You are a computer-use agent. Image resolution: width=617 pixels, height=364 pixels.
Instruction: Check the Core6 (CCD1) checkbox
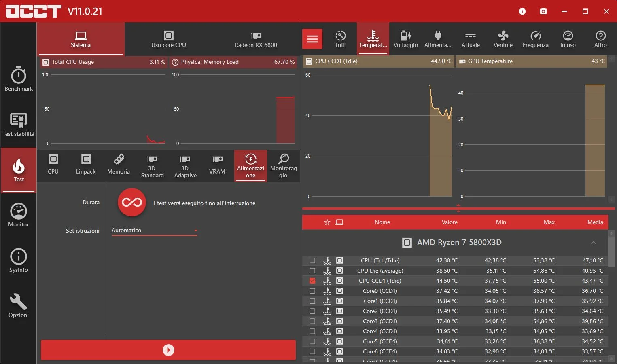(312, 351)
